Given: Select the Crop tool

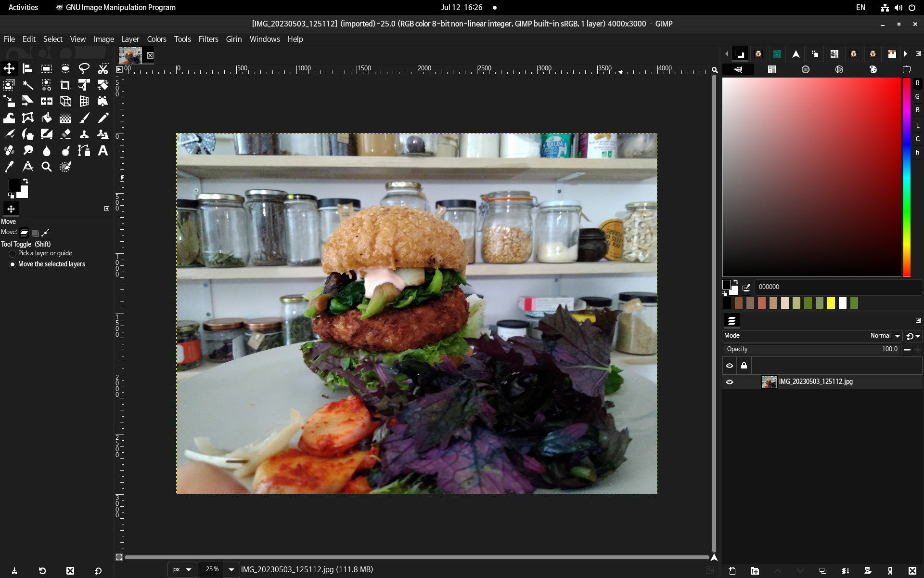Looking at the screenshot, I should pyautogui.click(x=65, y=85).
